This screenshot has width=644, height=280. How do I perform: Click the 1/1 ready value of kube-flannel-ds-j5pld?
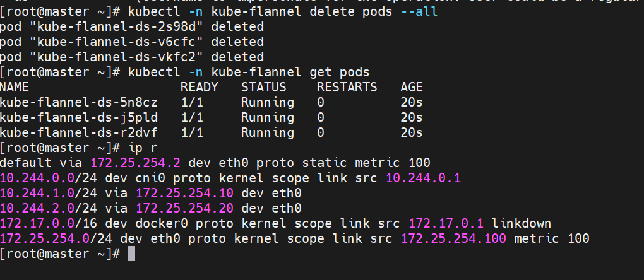point(192,118)
